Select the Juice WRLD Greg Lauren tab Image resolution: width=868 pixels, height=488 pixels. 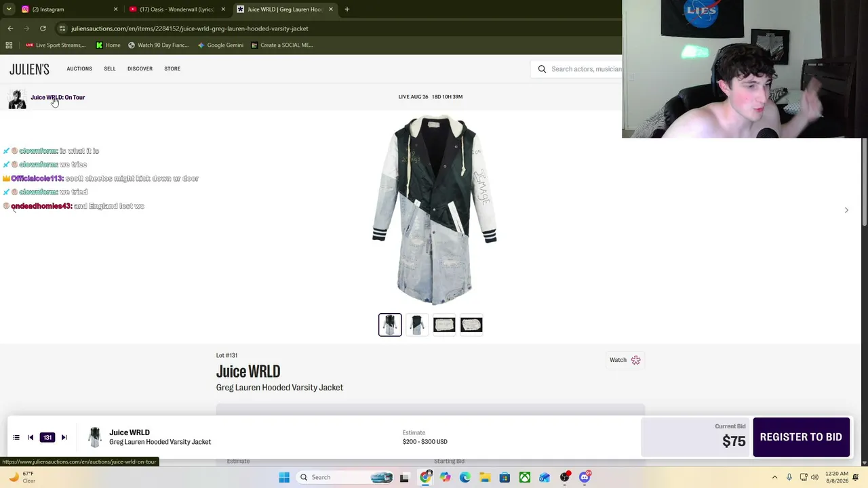[x=285, y=9]
